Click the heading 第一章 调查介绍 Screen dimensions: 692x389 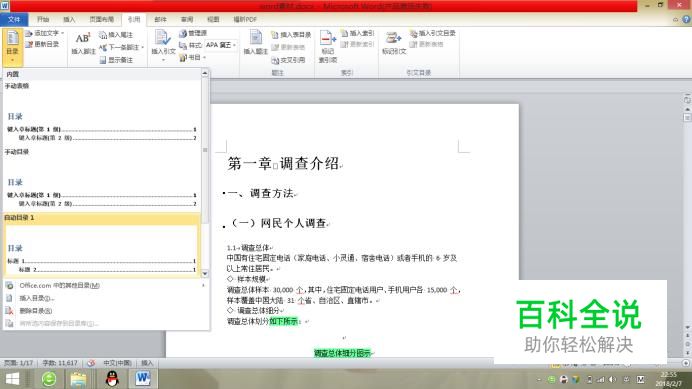[x=283, y=163]
